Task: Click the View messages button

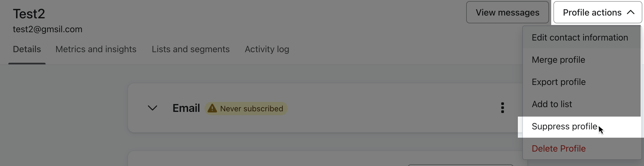Action: coord(507,12)
